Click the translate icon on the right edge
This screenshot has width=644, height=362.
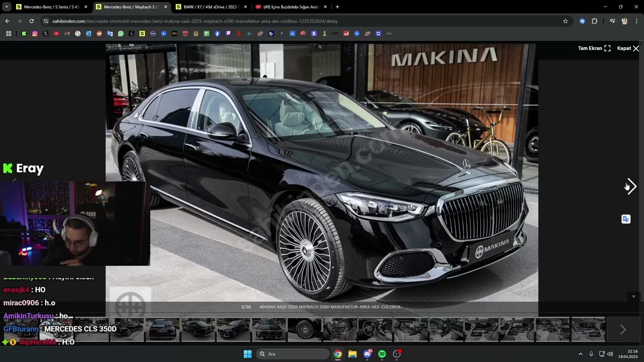pyautogui.click(x=626, y=219)
